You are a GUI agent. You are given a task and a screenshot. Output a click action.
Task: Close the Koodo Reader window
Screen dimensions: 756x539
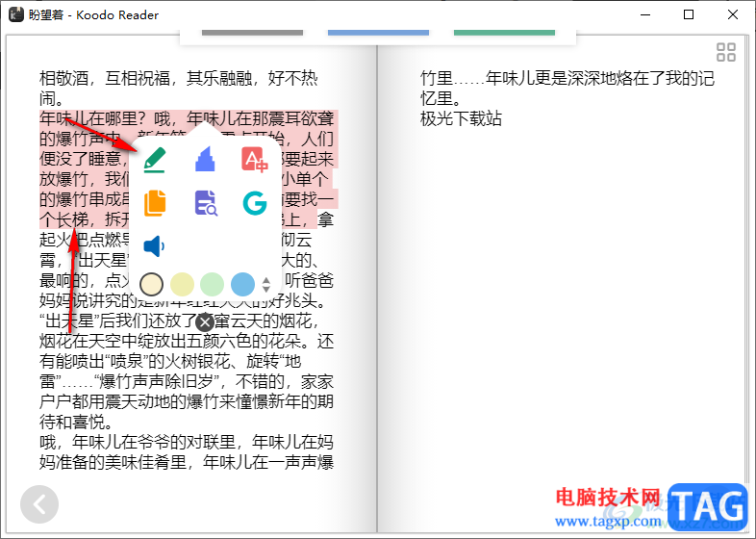click(x=733, y=14)
